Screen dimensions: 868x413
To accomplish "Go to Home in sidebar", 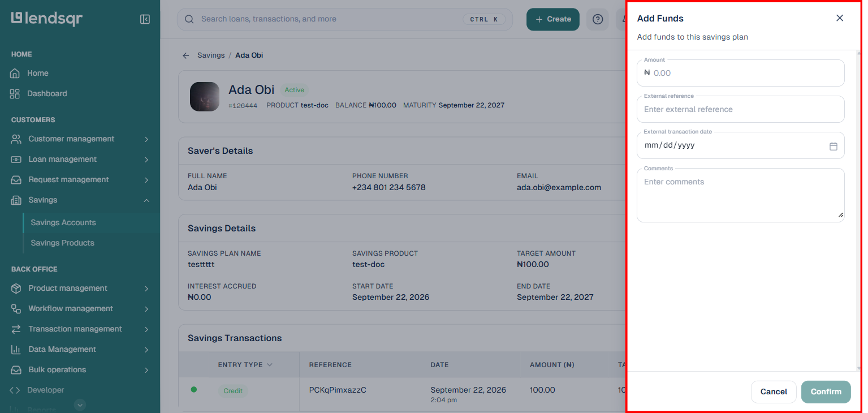I will click(38, 73).
